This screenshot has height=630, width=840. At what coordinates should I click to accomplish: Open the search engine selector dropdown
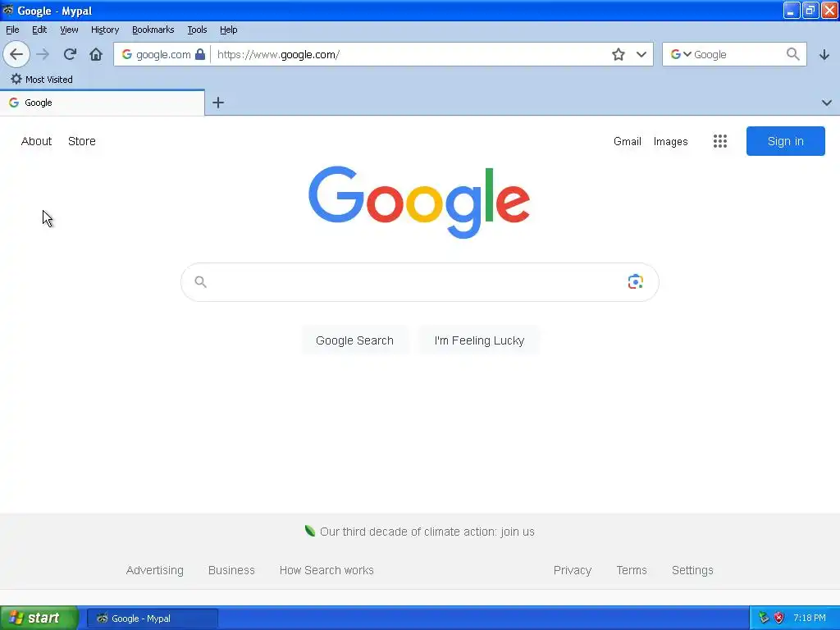pyautogui.click(x=681, y=54)
